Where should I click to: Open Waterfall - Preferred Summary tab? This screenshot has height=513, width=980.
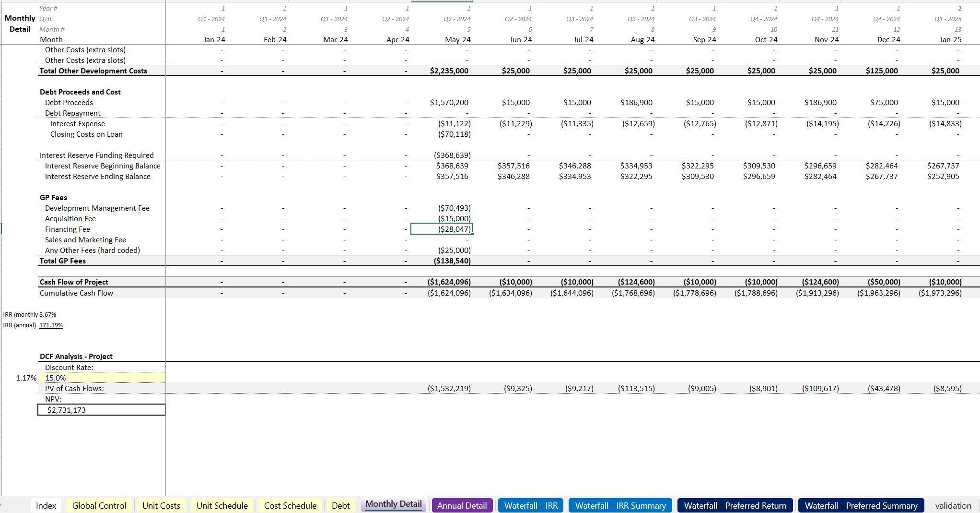pyautogui.click(x=861, y=505)
